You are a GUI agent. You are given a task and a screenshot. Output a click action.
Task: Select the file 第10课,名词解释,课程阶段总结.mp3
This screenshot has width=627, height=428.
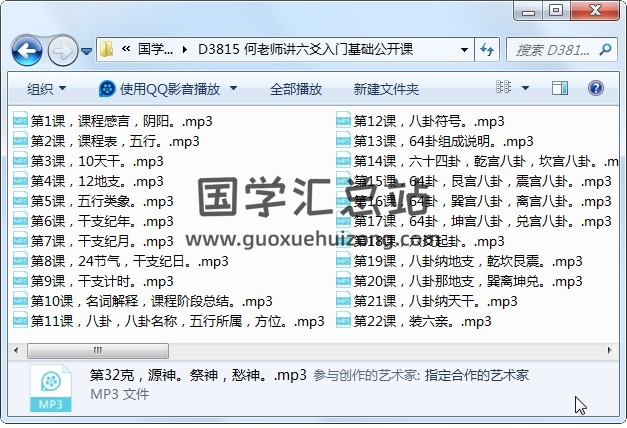point(151,301)
